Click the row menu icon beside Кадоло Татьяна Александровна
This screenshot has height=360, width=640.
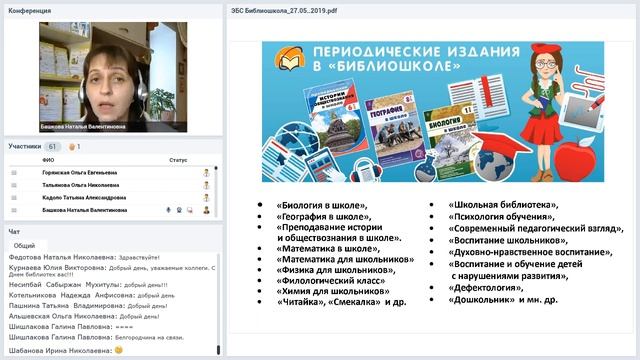[x=14, y=198]
